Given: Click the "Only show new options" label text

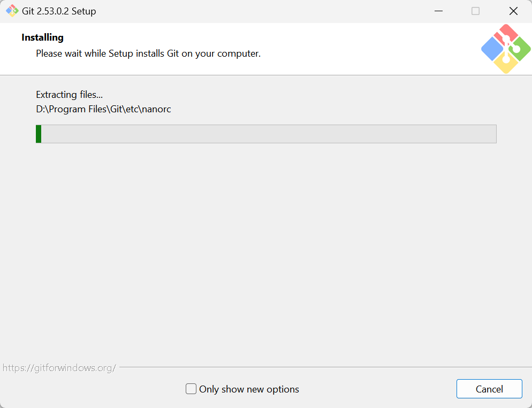Looking at the screenshot, I should pyautogui.click(x=249, y=389).
